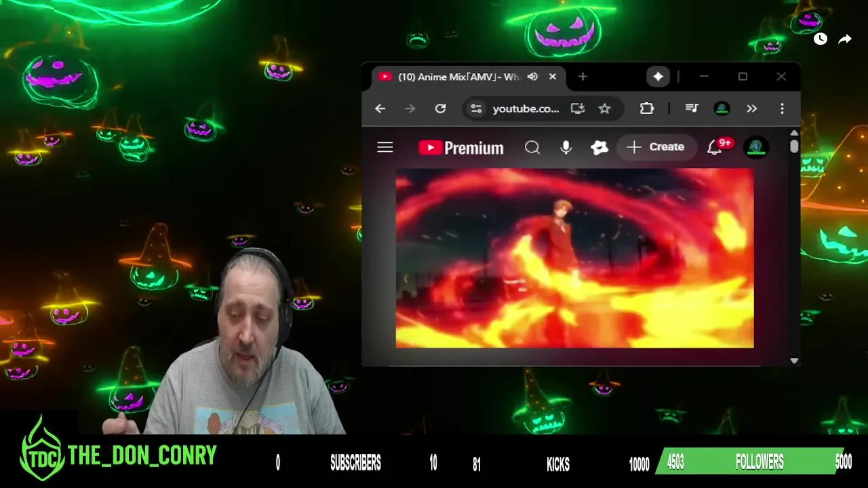
Task: Reload the YouTube page
Action: [440, 108]
